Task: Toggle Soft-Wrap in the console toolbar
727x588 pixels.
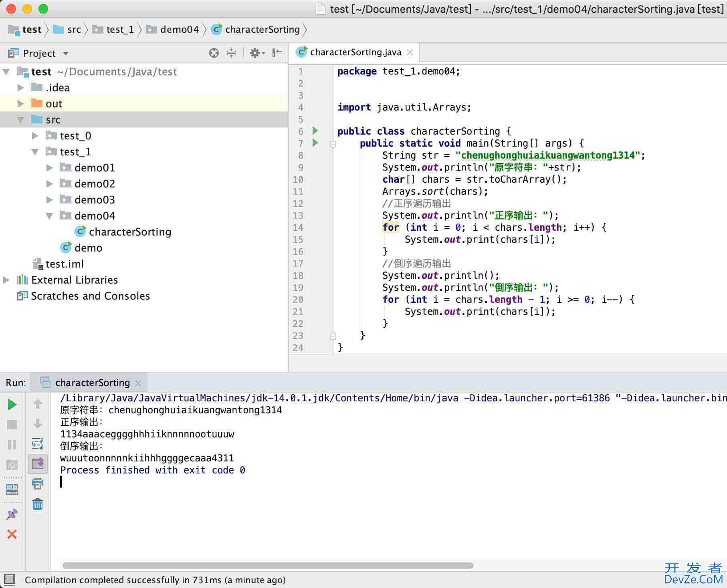Action: pos(38,444)
